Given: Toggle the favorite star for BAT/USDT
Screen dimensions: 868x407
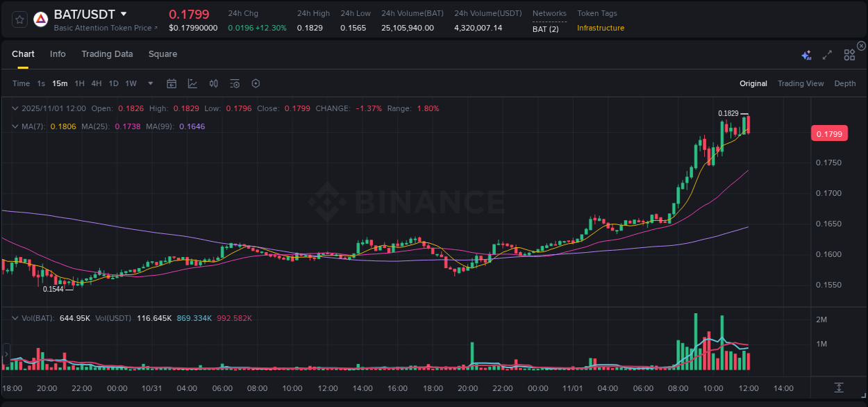Looking at the screenshot, I should coord(19,19).
